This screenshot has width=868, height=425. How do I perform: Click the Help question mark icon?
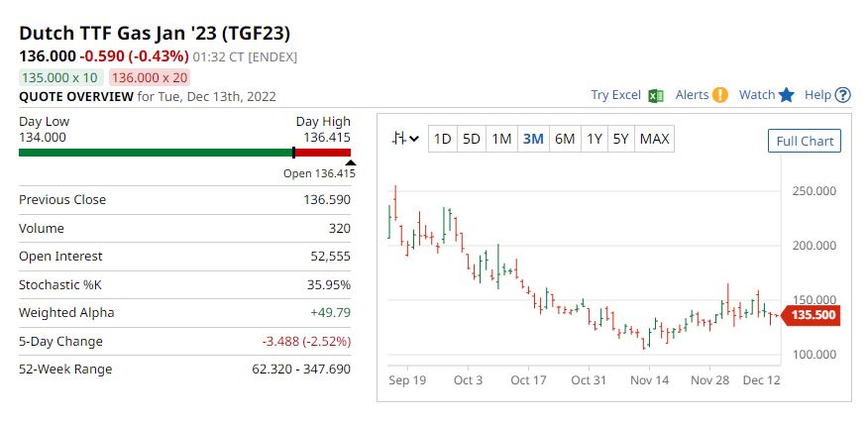point(843,95)
